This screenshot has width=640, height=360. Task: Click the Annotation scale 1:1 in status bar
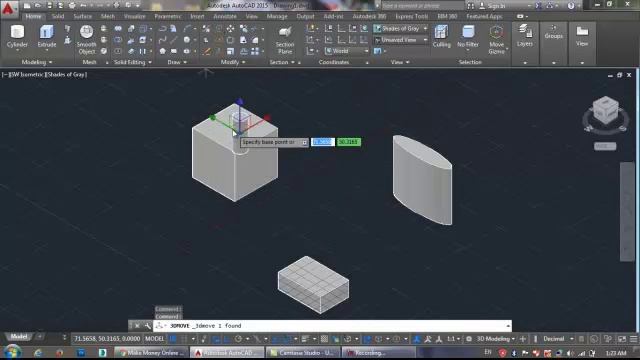click(x=453, y=339)
